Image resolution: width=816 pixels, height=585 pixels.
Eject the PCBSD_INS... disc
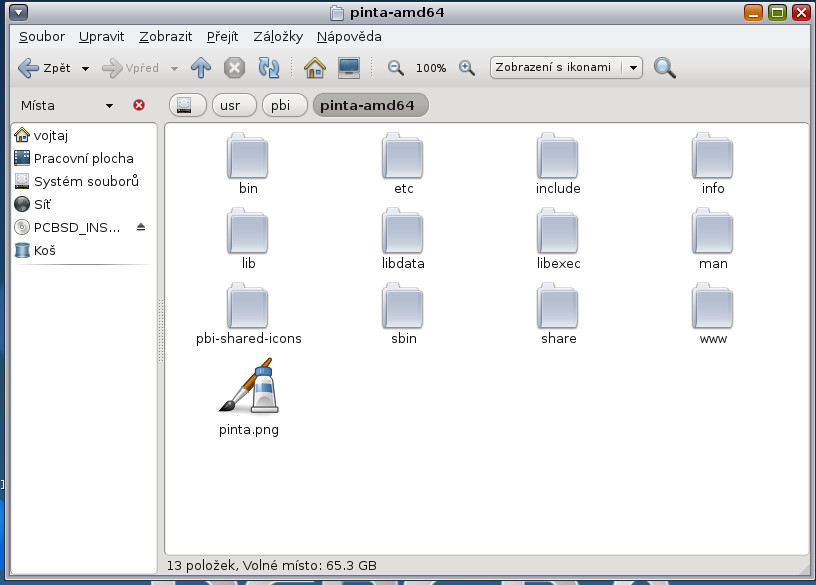pyautogui.click(x=141, y=227)
